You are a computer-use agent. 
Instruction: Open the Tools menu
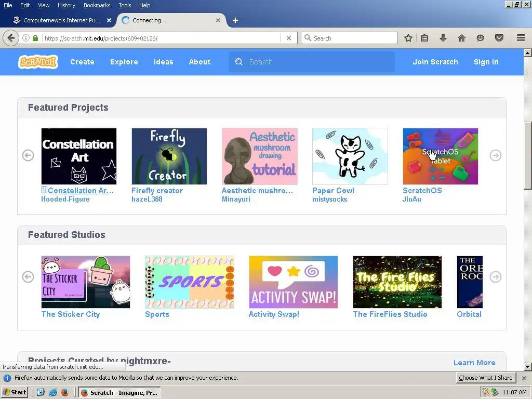click(x=125, y=5)
